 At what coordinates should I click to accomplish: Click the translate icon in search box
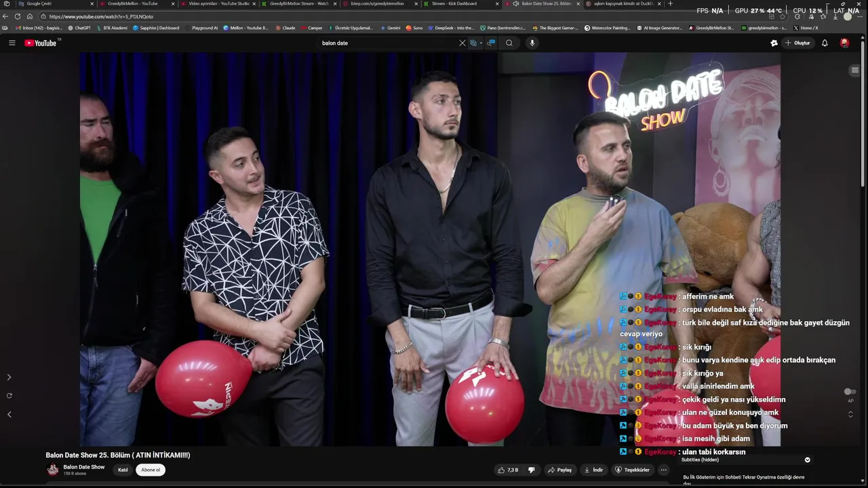pyautogui.click(x=473, y=43)
